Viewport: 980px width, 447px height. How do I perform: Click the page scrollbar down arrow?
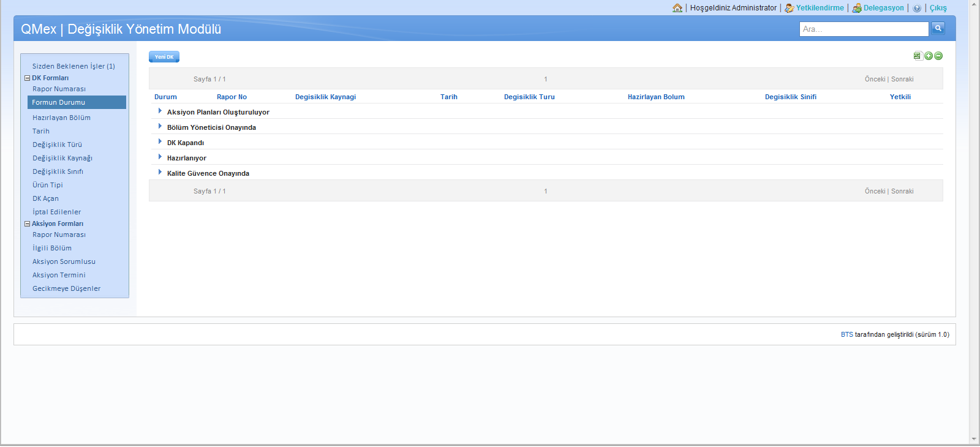(x=974, y=439)
